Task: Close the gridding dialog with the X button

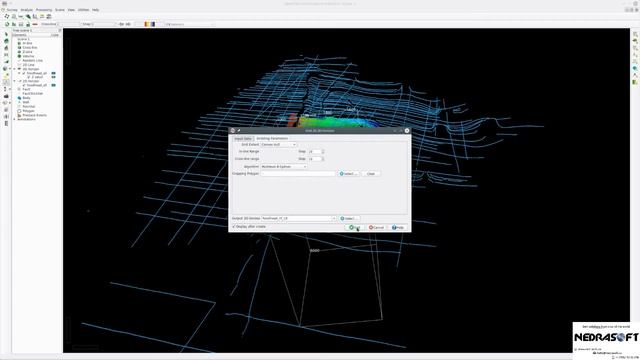Action: click(x=407, y=131)
